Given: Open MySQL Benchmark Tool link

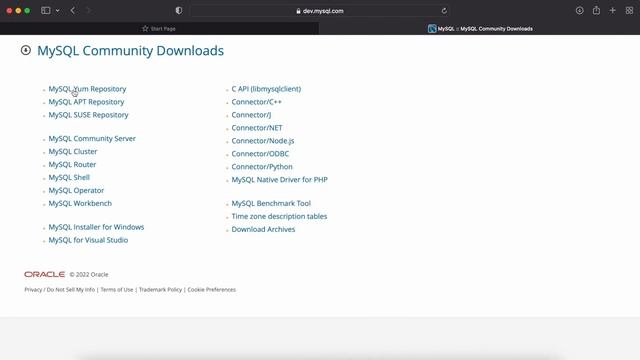Looking at the screenshot, I should coord(271,203).
